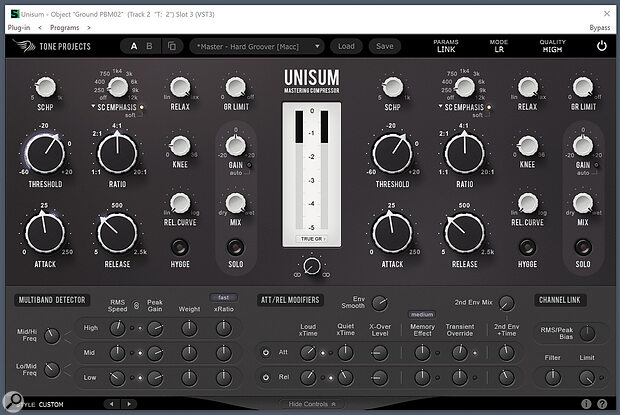The image size is (620, 415).
Task: Toggle the right channel HYGGE button
Action: click(x=527, y=247)
